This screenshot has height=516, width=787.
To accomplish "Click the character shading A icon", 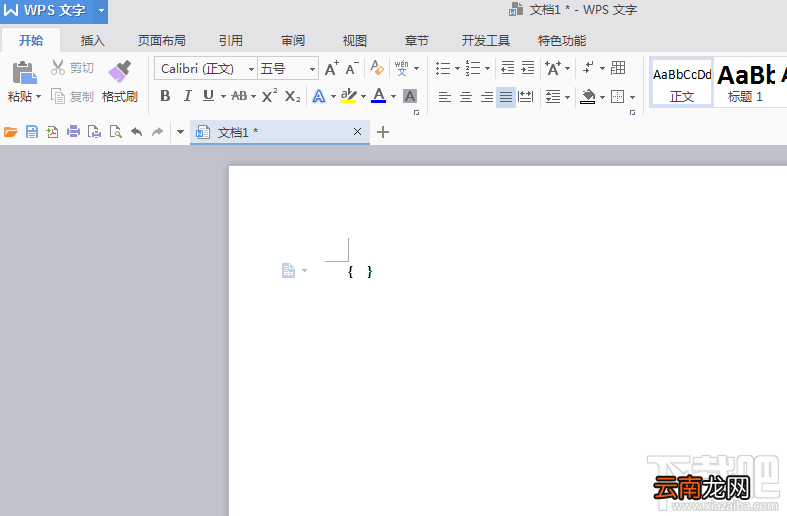I will [410, 96].
